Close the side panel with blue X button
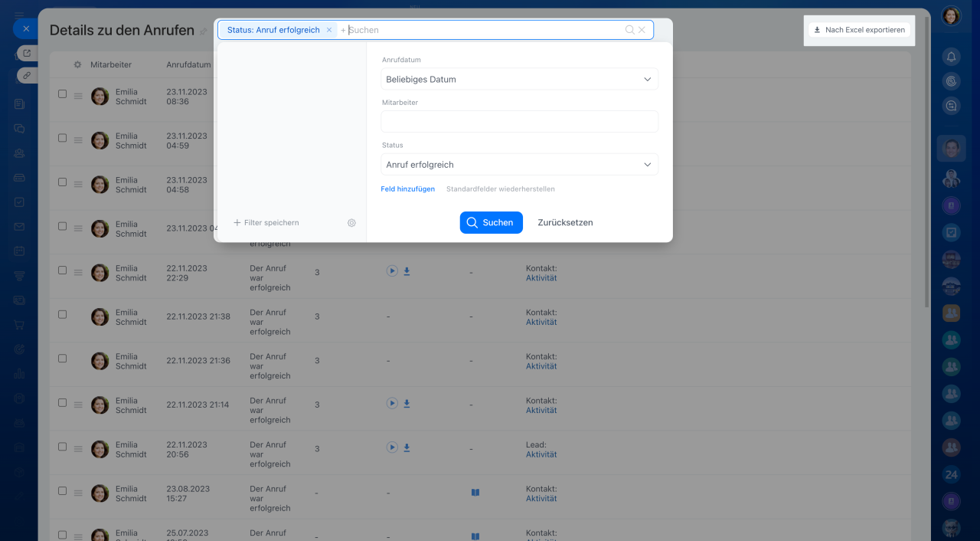980x541 pixels. 25,29
